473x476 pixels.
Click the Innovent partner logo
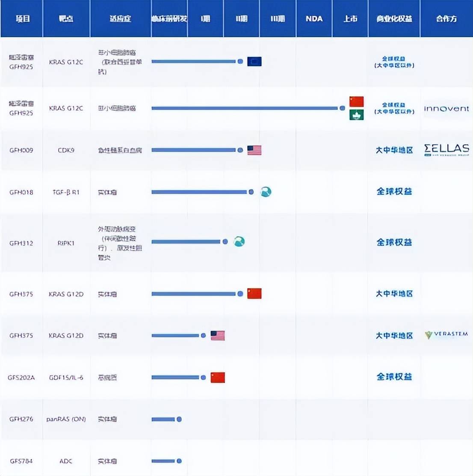tap(446, 109)
